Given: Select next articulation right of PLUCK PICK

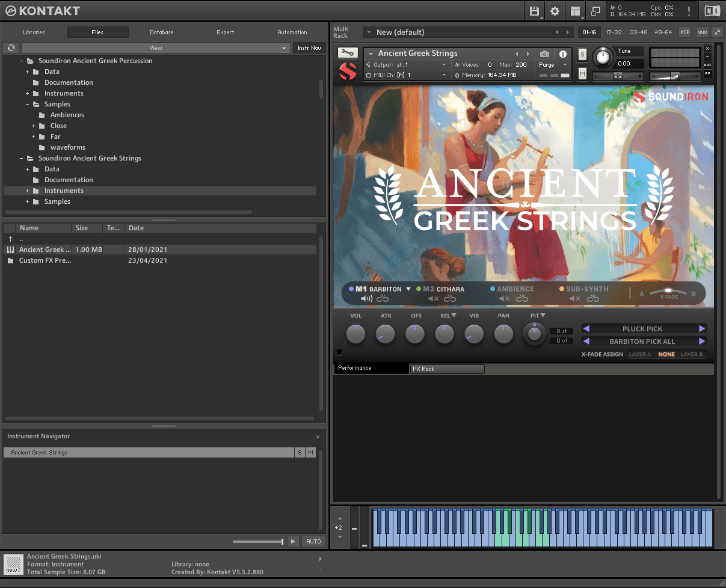Looking at the screenshot, I should click(701, 329).
